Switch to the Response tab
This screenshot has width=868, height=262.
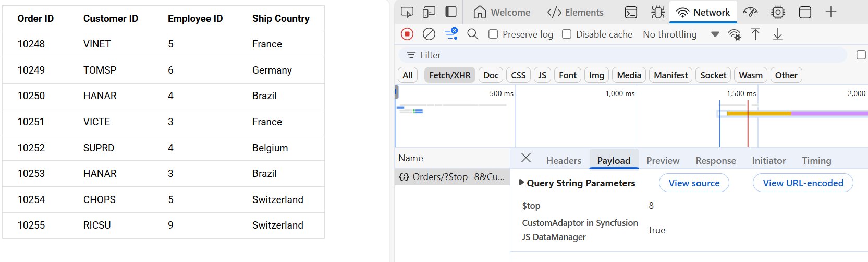pyautogui.click(x=715, y=161)
